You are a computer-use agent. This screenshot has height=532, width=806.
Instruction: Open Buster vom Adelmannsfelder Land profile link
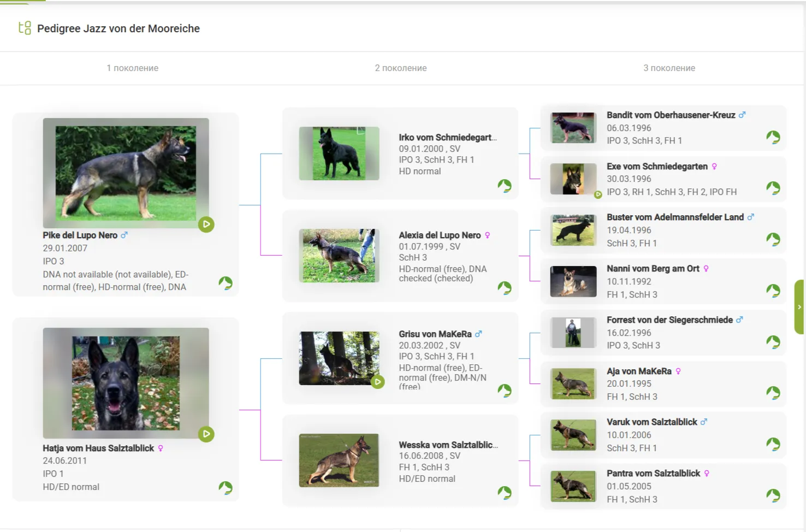(675, 217)
